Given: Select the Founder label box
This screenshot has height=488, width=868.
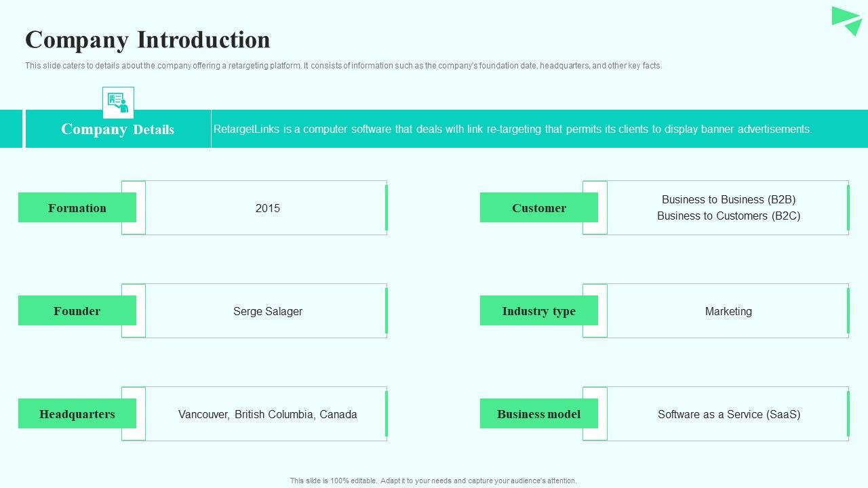Looking at the screenshot, I should click(77, 310).
